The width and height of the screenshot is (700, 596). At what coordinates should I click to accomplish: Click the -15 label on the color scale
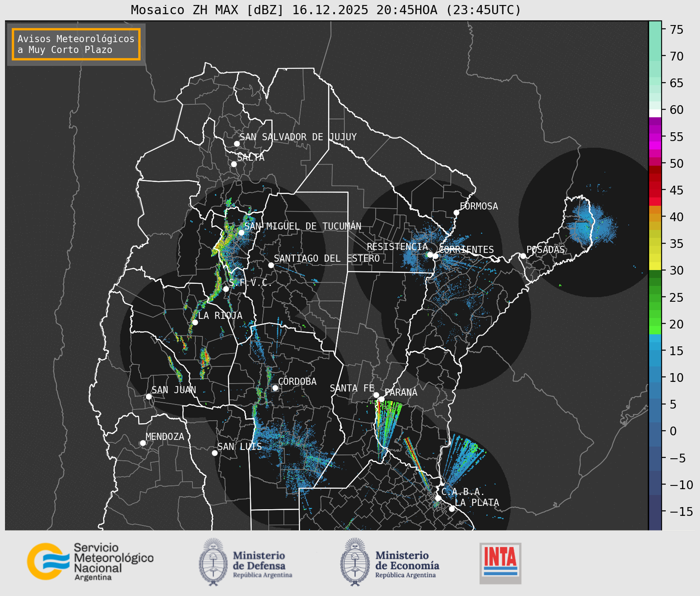[681, 511]
